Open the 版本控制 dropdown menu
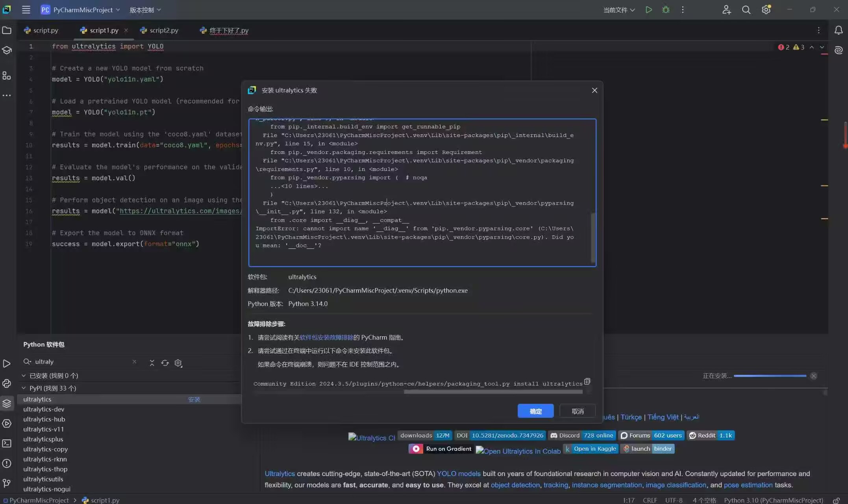This screenshot has width=848, height=504. (145, 10)
